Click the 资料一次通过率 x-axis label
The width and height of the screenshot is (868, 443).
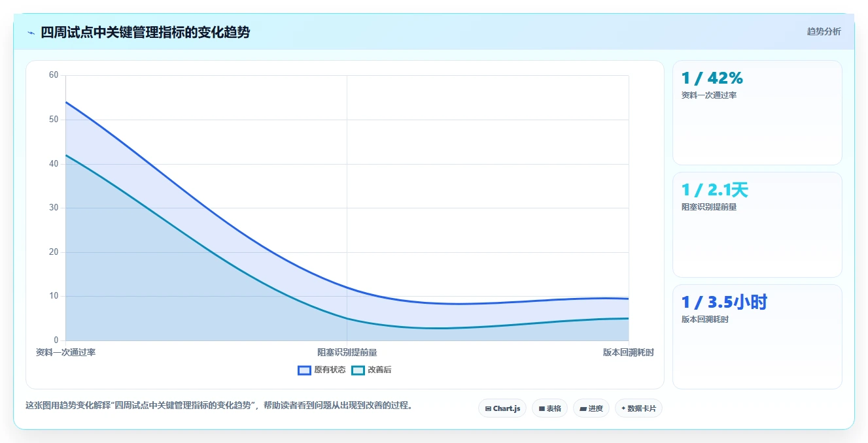pyautogui.click(x=65, y=352)
